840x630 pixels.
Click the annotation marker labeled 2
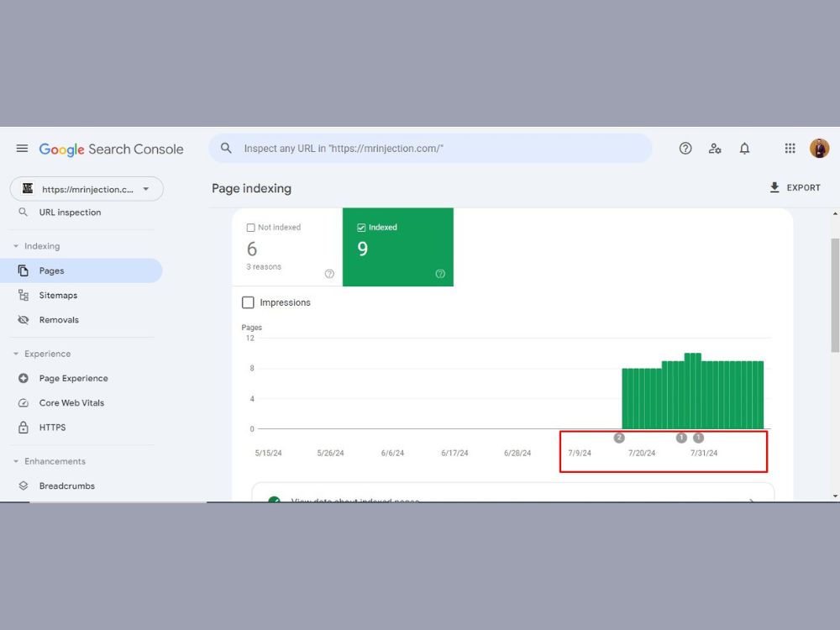(619, 438)
